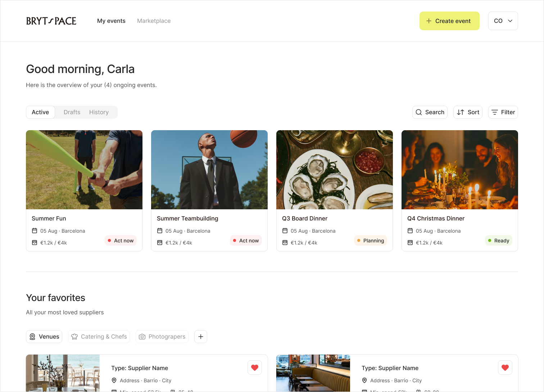Open the My events page

point(111,21)
